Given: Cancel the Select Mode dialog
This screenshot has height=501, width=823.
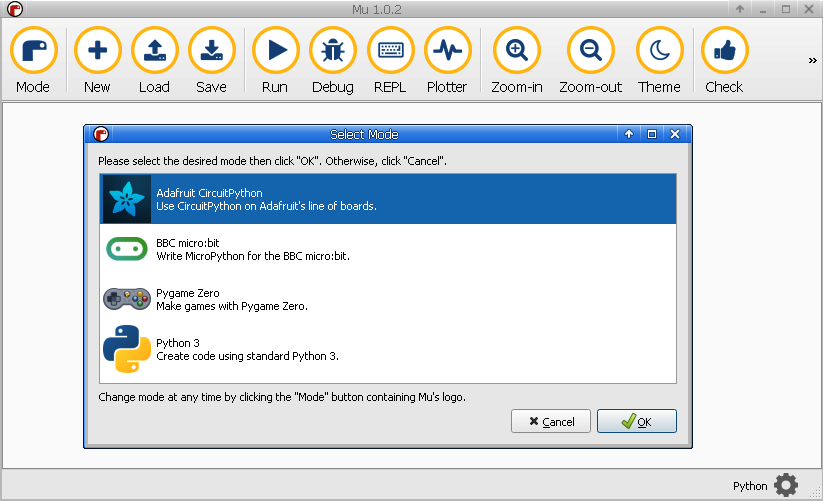Looking at the screenshot, I should click(x=551, y=421).
